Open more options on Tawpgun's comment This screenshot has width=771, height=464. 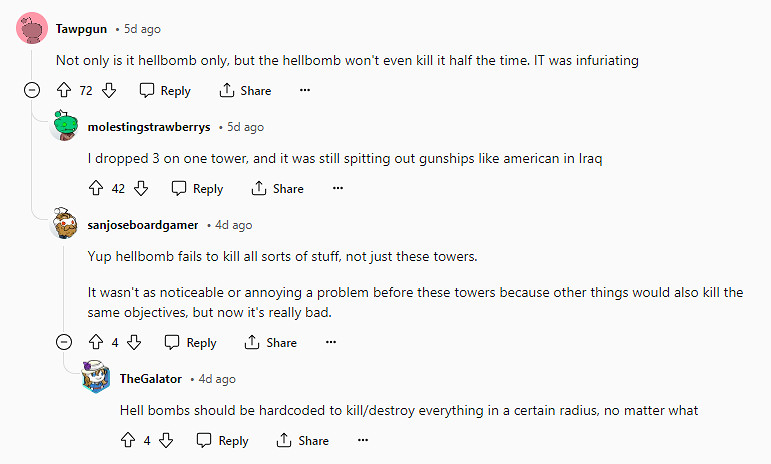pos(305,91)
